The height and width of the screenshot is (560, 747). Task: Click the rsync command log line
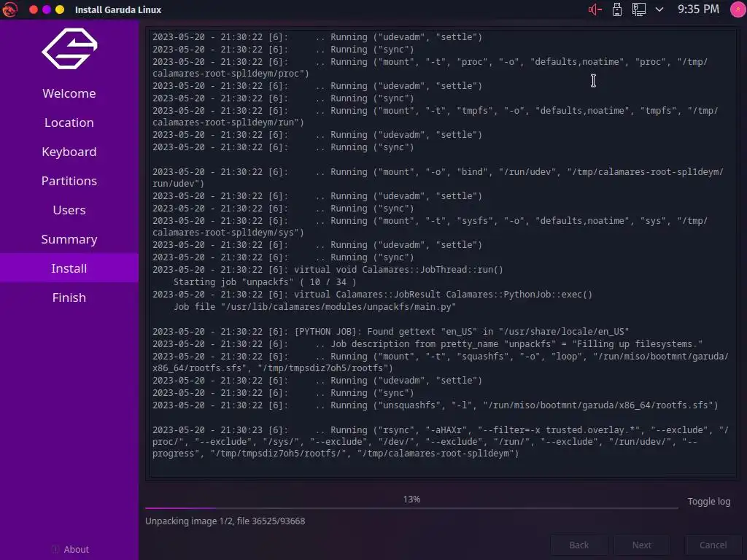point(441,441)
